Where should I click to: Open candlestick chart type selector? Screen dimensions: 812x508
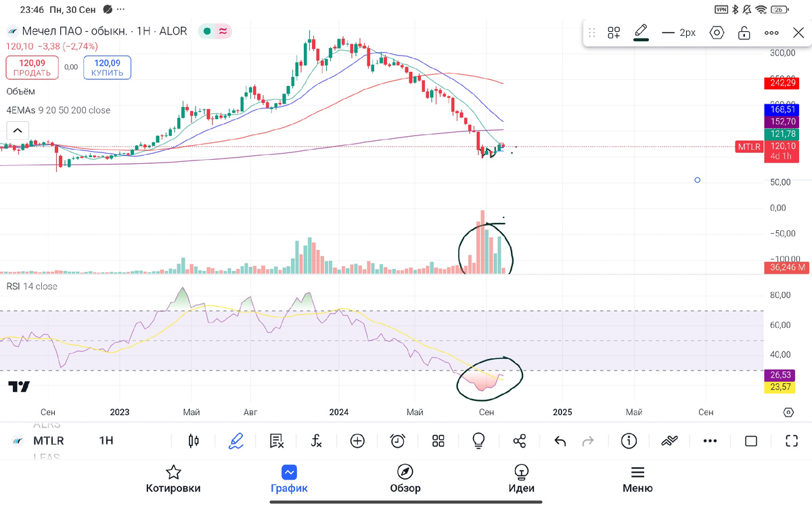pyautogui.click(x=194, y=442)
